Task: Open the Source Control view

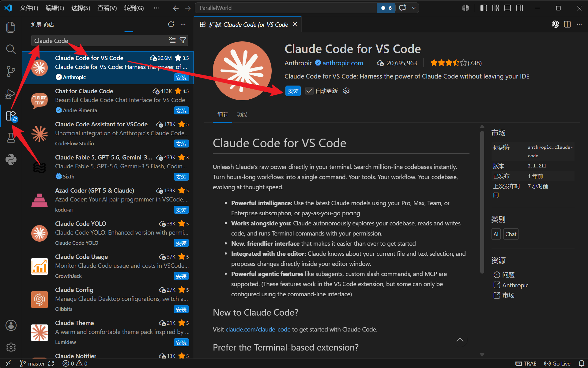Action: click(11, 71)
